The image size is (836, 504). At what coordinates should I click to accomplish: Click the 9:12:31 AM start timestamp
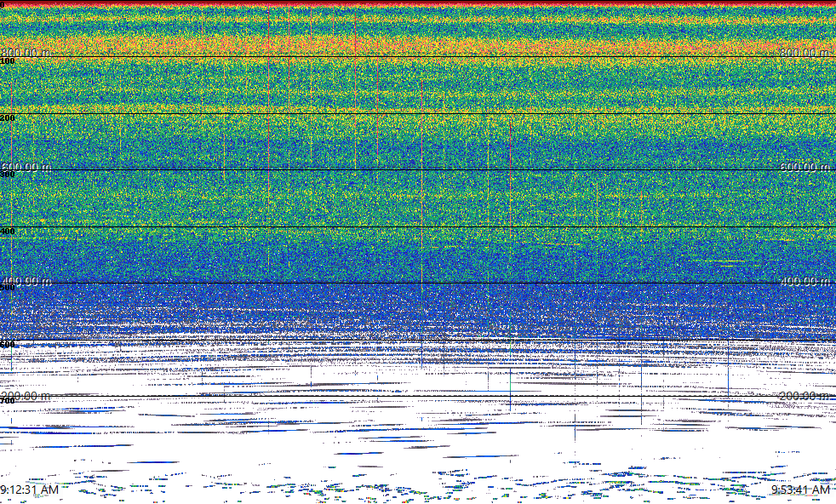29,490
